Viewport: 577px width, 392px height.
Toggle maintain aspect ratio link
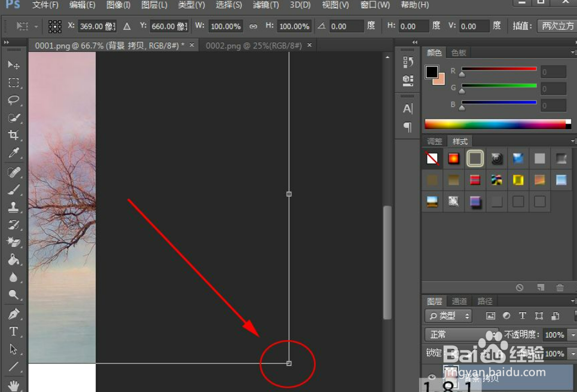click(253, 26)
